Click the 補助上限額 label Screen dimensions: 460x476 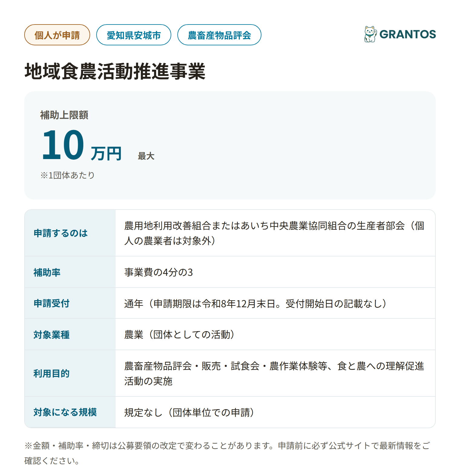tap(64, 115)
